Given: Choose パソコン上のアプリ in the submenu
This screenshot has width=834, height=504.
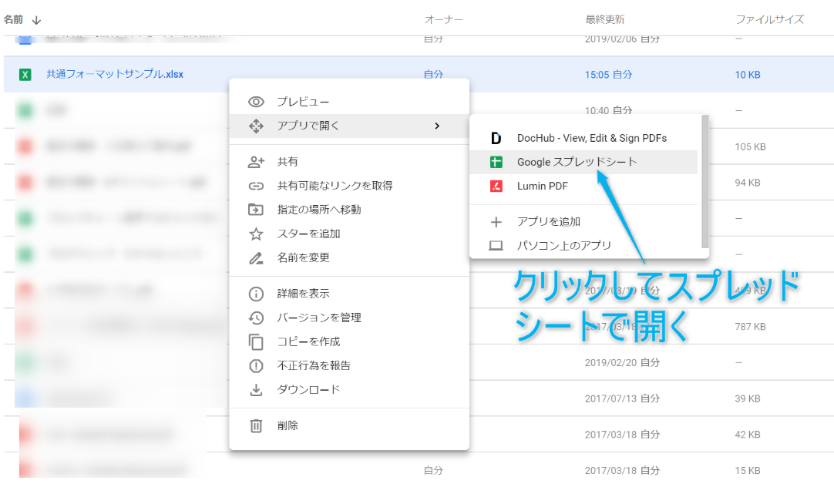Looking at the screenshot, I should tap(585, 246).
